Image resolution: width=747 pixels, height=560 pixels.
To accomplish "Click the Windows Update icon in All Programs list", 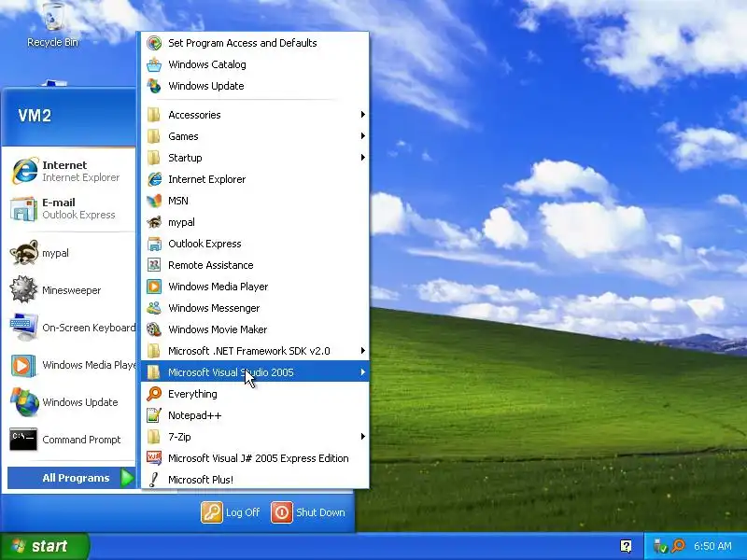I will pos(154,86).
